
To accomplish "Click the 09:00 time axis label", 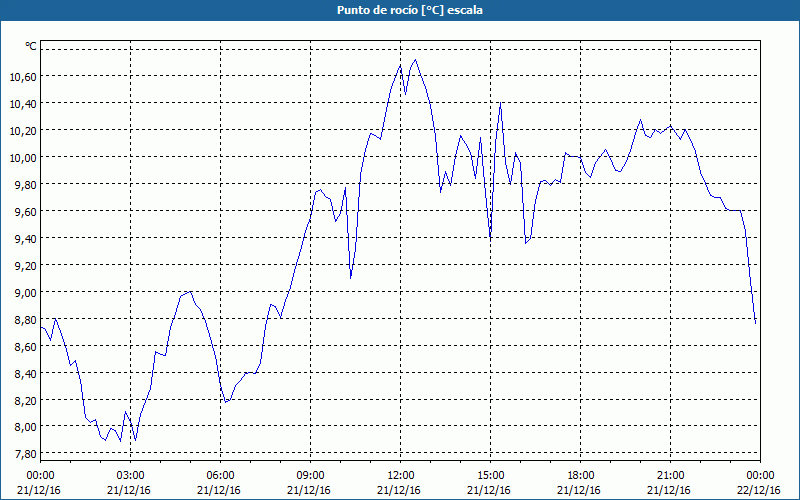I will tap(310, 476).
